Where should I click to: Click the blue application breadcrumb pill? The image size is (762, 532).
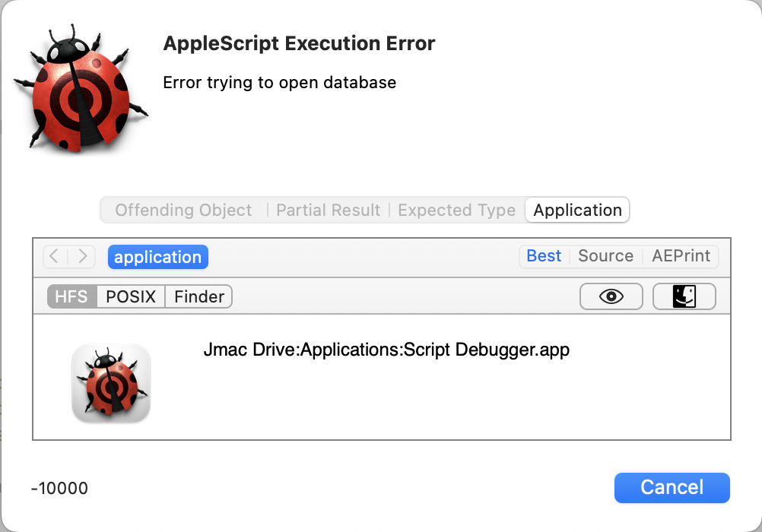(158, 257)
